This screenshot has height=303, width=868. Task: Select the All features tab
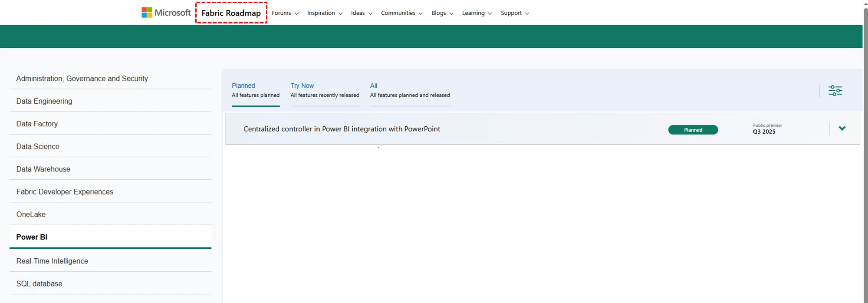410,90
